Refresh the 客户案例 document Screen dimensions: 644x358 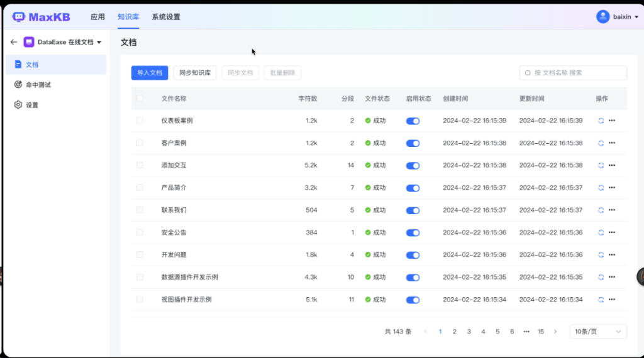click(x=601, y=143)
